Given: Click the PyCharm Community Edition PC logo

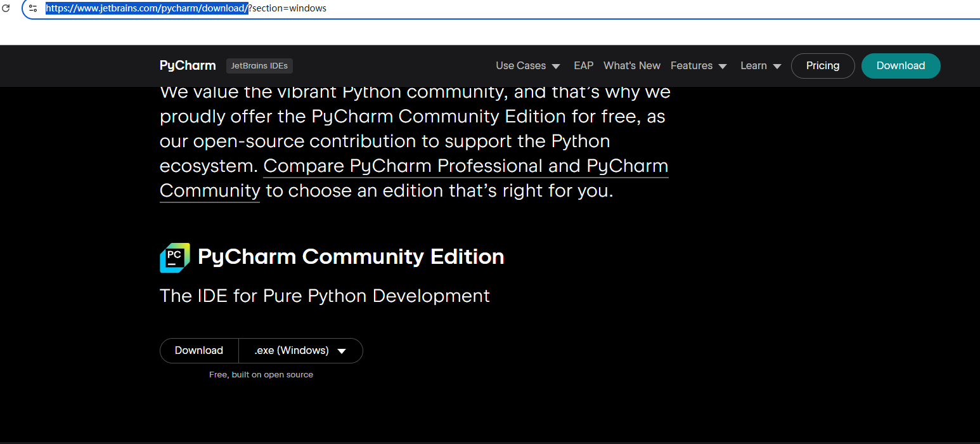Looking at the screenshot, I should click(x=175, y=258).
